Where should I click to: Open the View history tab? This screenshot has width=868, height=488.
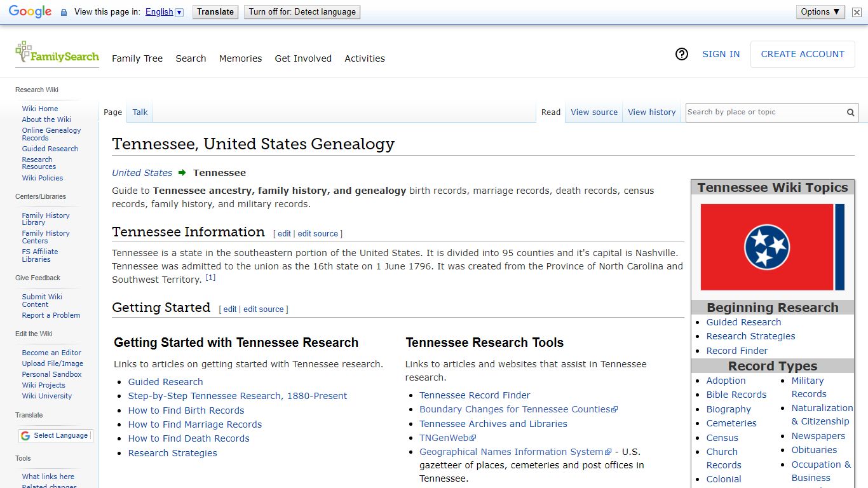tap(652, 112)
